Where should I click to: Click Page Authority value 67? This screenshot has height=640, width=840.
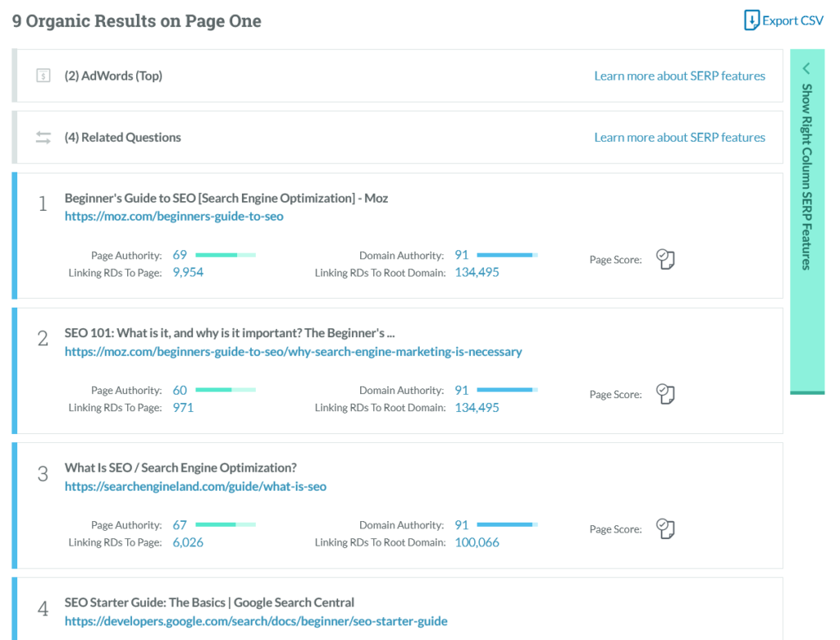(180, 525)
